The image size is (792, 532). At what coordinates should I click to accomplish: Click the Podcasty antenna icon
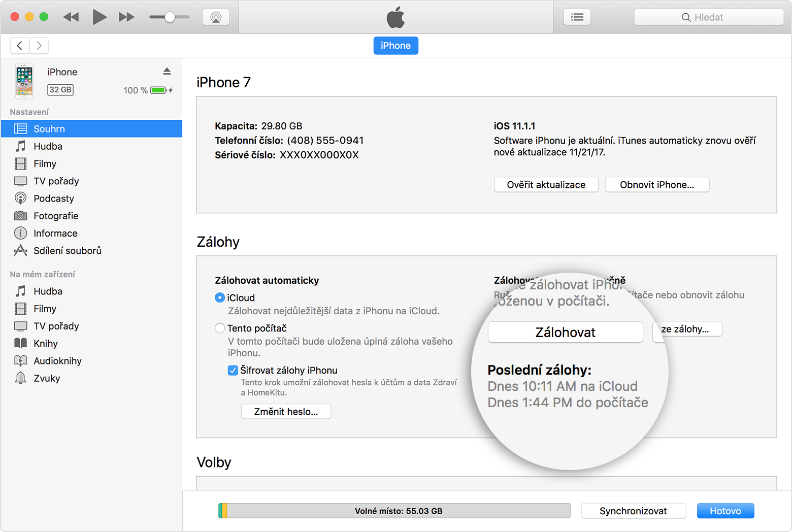coord(20,198)
